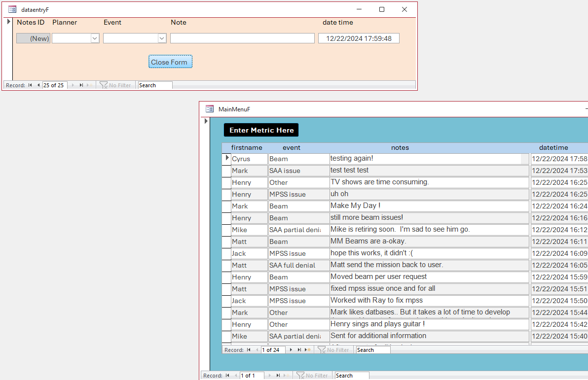The width and height of the screenshot is (588, 380).
Task: Select the record selector arrow on Cyrus's row
Action: tap(226, 158)
